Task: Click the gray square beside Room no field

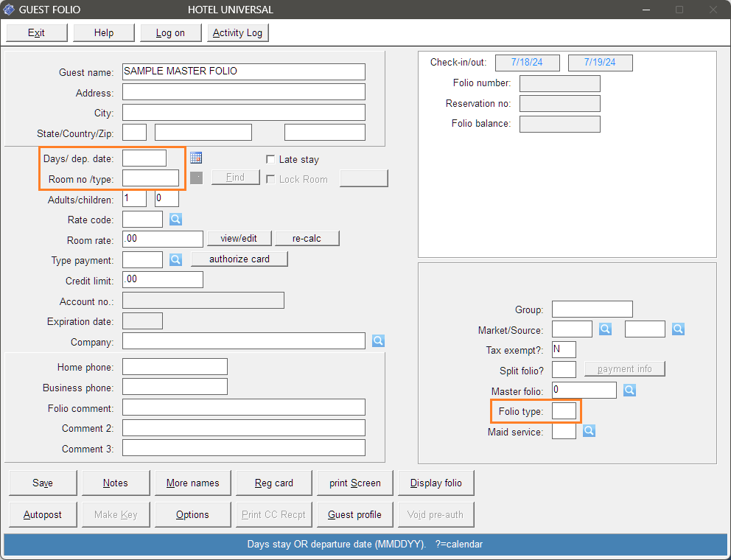Action: 196,178
